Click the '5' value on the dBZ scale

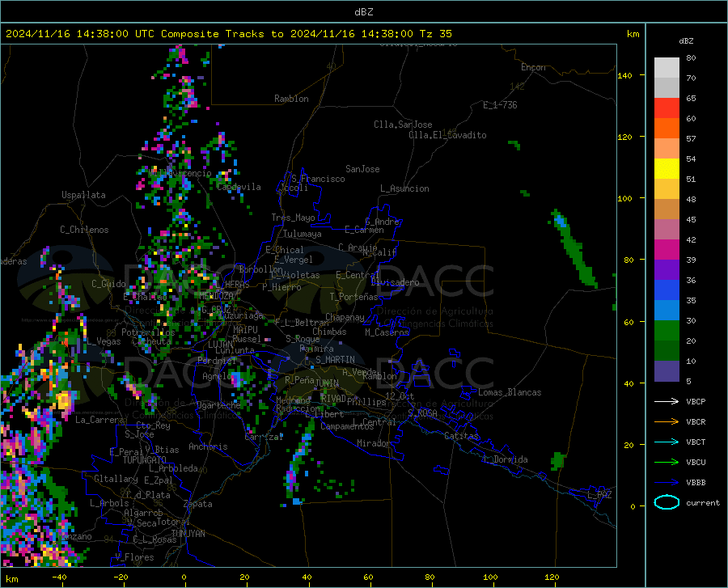pyautogui.click(x=688, y=382)
